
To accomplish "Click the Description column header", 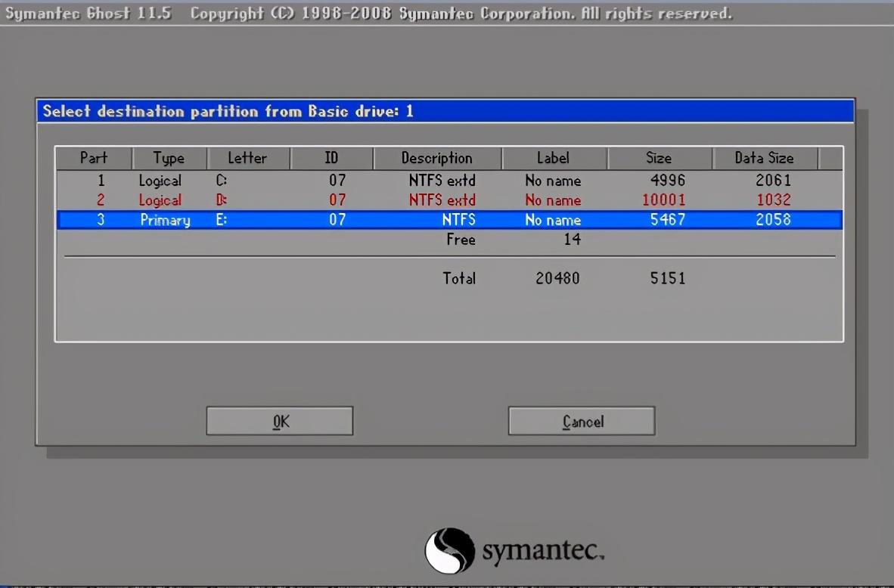I will coord(436,158).
